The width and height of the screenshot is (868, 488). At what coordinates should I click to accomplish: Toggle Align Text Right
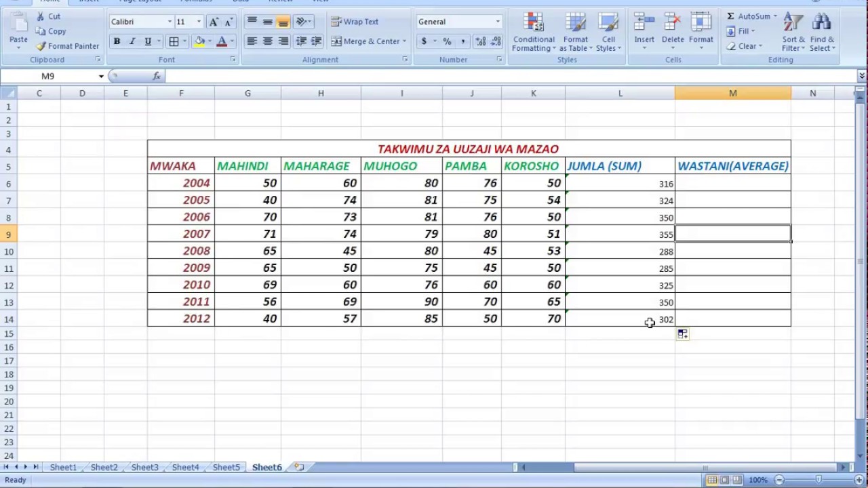[283, 41]
